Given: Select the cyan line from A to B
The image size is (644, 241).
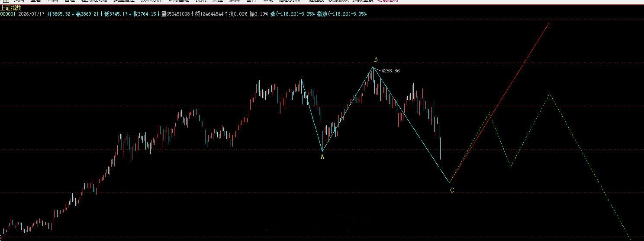Looking at the screenshot, I should (348, 109).
